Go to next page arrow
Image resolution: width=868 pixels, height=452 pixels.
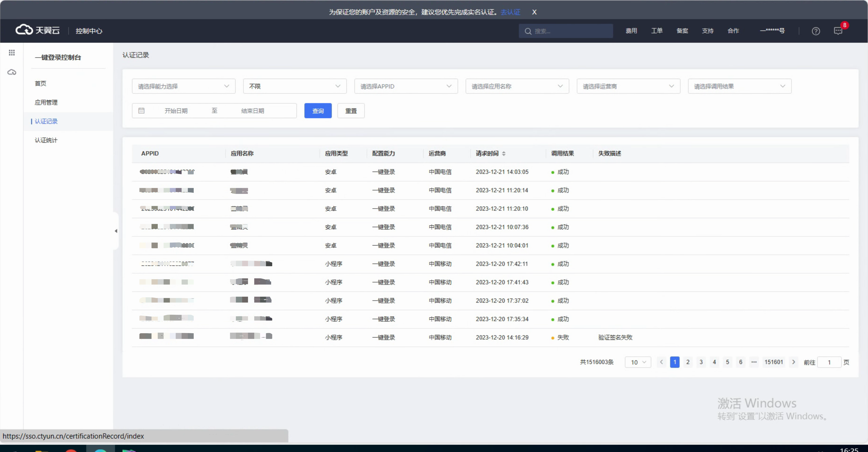(x=793, y=362)
